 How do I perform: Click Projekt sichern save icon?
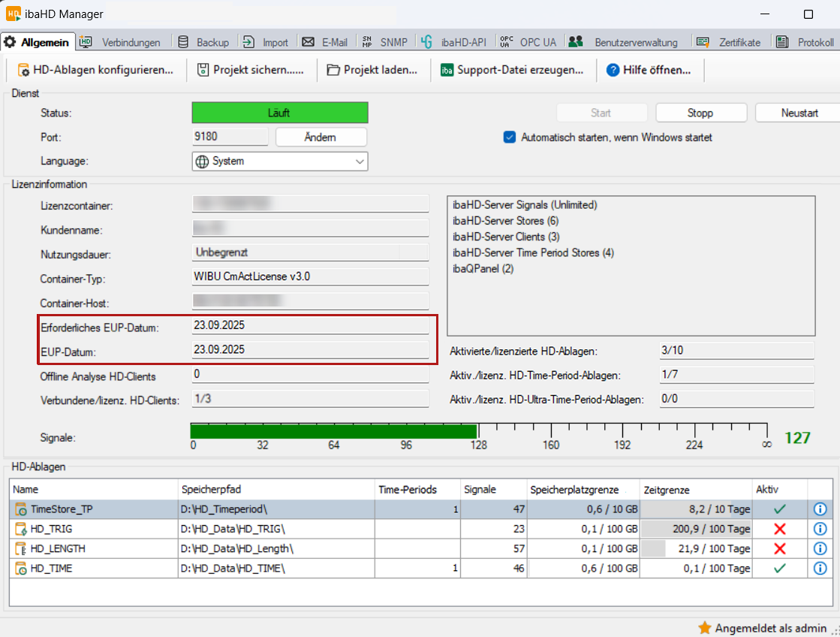[203, 70]
